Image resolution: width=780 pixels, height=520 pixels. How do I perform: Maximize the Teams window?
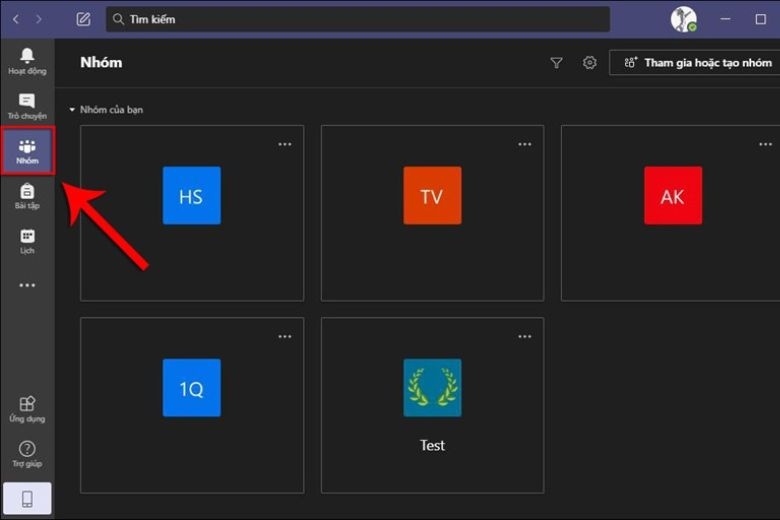[x=761, y=19]
